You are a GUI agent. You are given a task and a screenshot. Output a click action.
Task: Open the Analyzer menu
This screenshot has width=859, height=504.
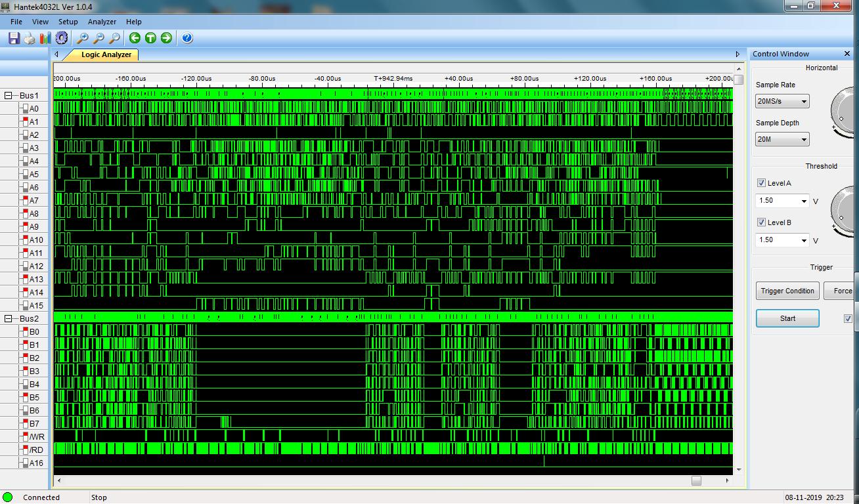102,22
